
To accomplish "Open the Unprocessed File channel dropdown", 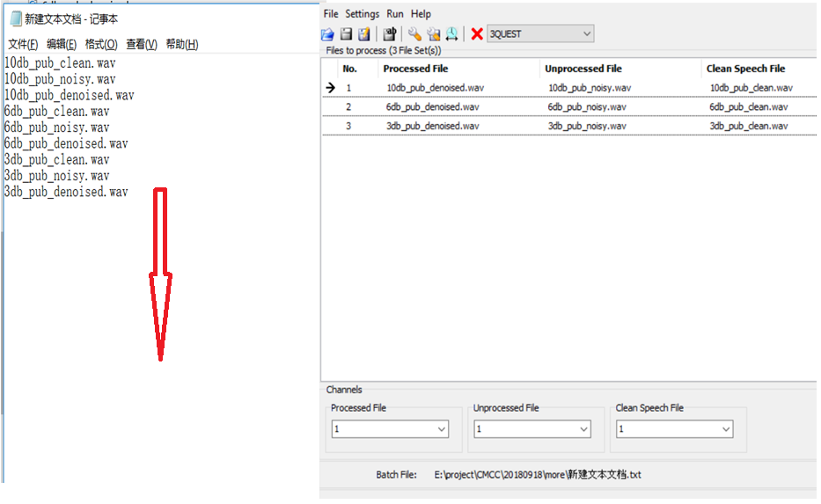I will tap(532, 429).
